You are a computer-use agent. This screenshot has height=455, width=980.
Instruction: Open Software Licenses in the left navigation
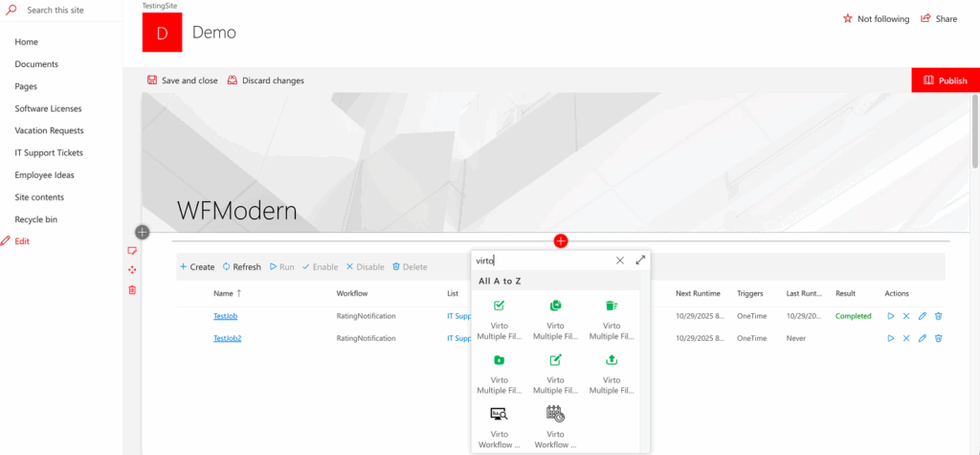[x=48, y=108]
